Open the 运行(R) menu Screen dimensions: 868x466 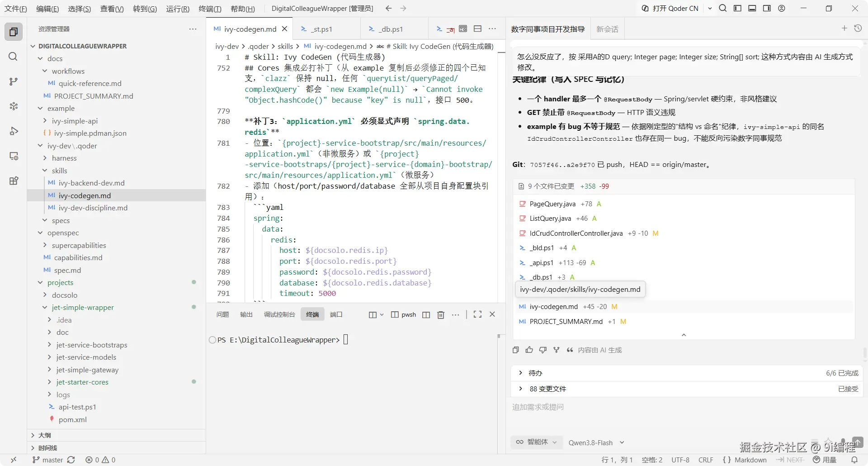[x=178, y=9]
